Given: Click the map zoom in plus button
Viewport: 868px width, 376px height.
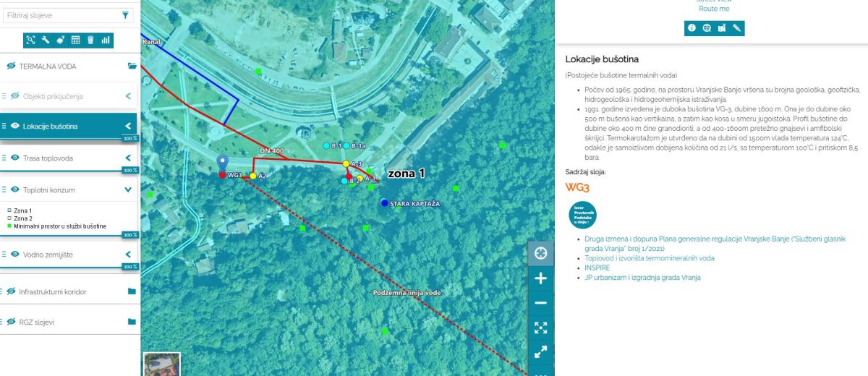Looking at the screenshot, I should point(540,278).
